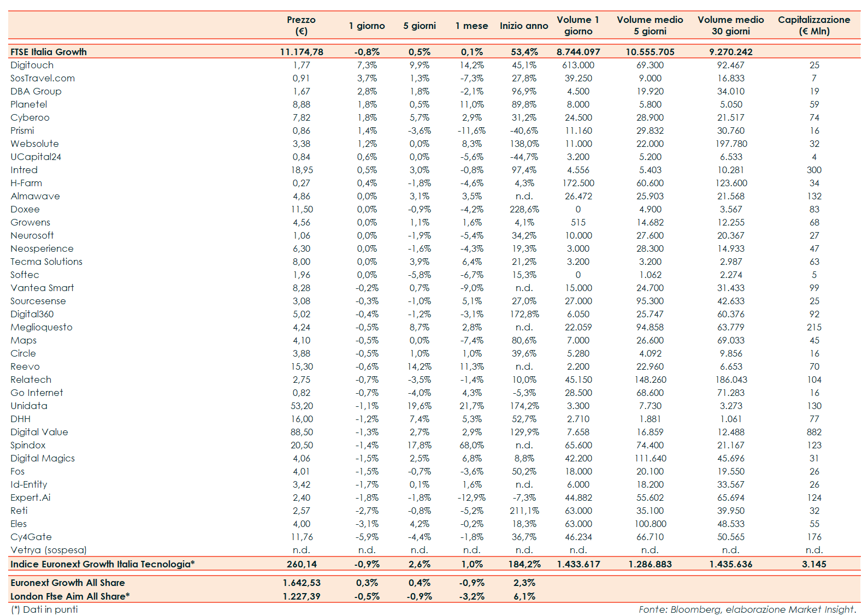The height and width of the screenshot is (616, 868).
Task: Click the "Euronext Growth All Share" row label
Action: click(x=68, y=583)
